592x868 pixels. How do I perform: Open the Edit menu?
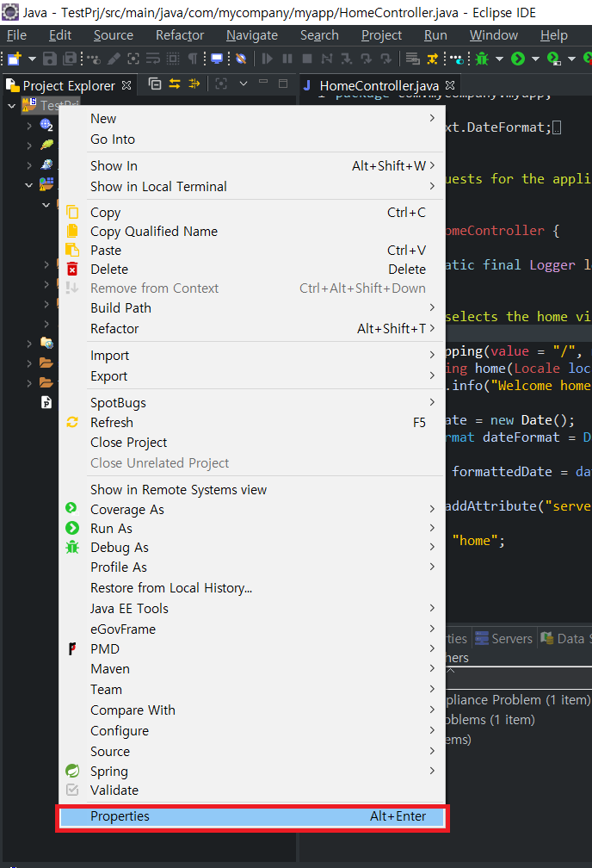tap(59, 34)
